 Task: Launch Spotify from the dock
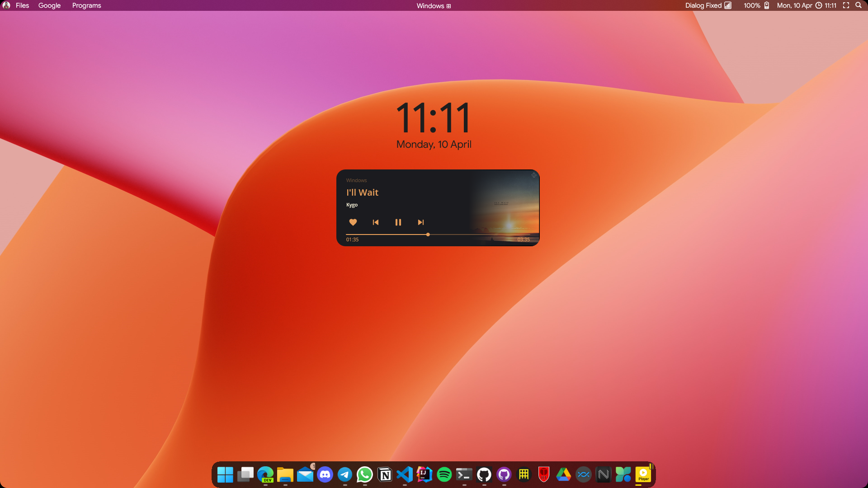444,474
